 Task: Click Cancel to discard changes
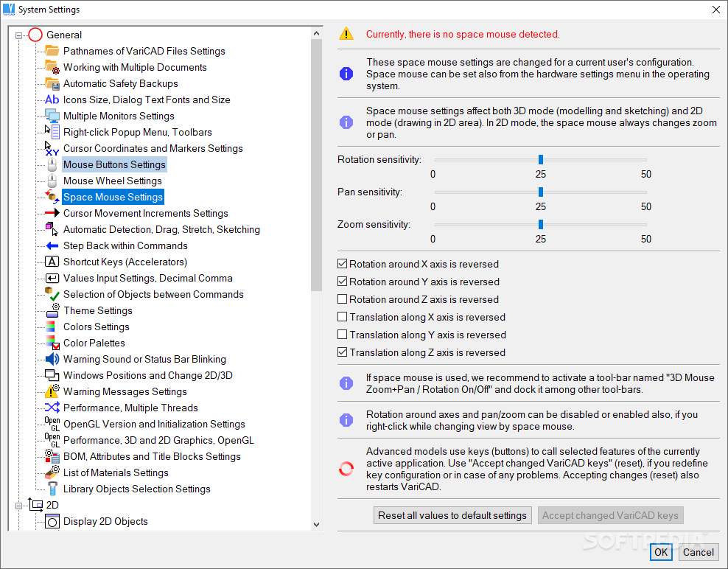click(699, 552)
